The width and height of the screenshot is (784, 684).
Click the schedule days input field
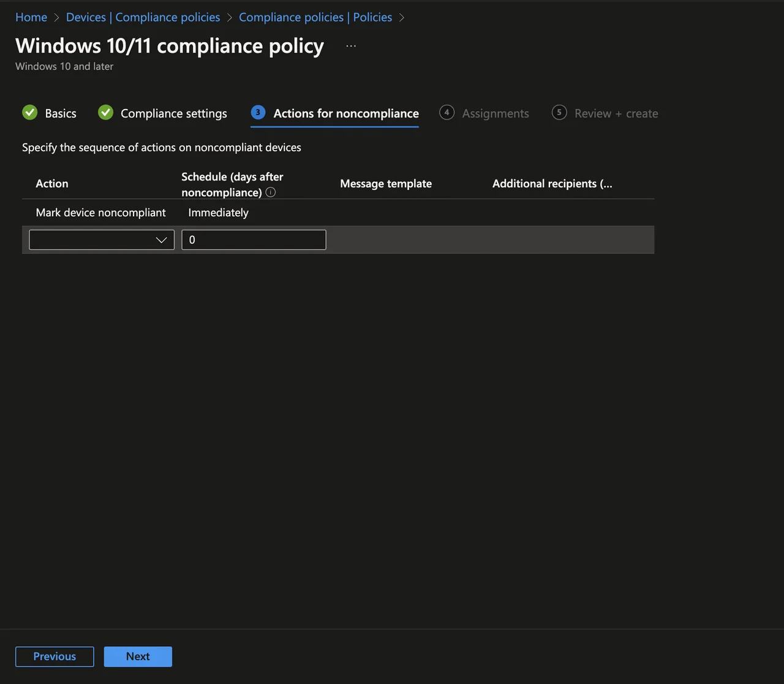point(254,239)
